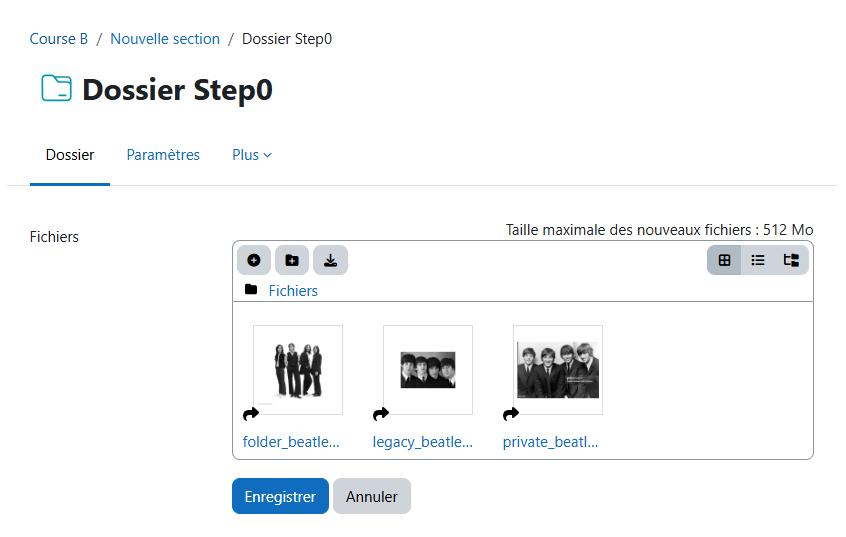
Task: Switch to icon grid view
Action: 724,260
